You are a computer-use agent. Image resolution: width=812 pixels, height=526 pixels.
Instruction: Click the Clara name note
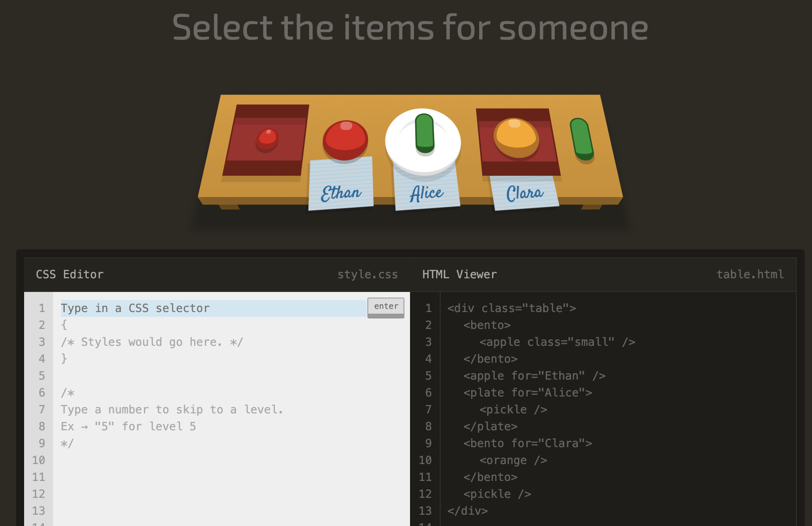525,193
